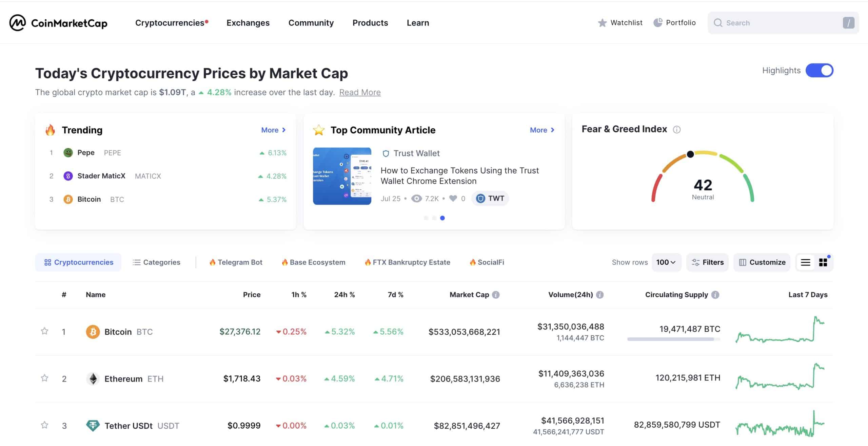Viewport: 868px width, 446px height.
Task: Click the Ethereum ETH star favorite icon
Action: tap(44, 378)
